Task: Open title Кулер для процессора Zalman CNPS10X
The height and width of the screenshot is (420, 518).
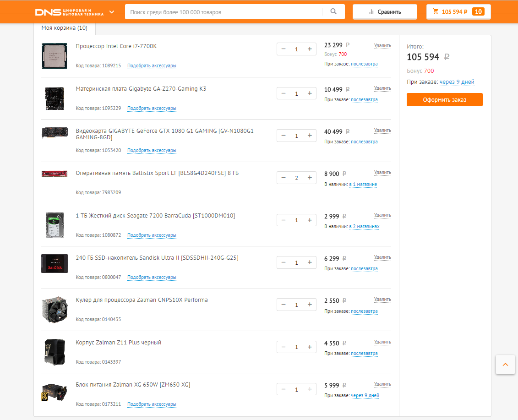Action: coord(142,300)
